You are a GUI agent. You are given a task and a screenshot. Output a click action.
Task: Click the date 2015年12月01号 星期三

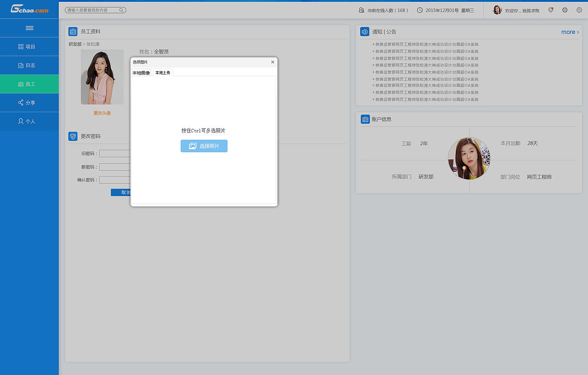point(450,10)
